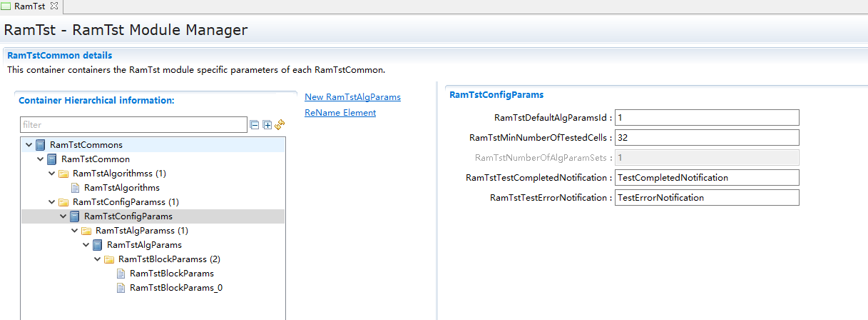Click the refresh/sync icon beside the filter
868x320 pixels.
tap(280, 125)
